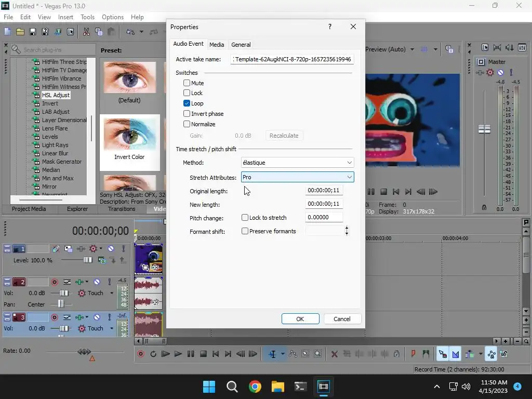
Task: Check the Lock to stretch checkbox
Action: [x=245, y=218]
